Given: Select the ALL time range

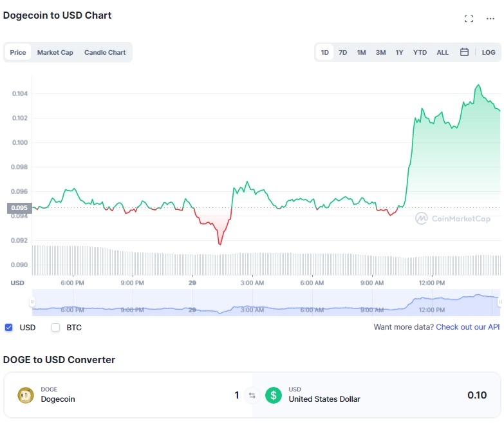Looking at the screenshot, I should (442, 52).
